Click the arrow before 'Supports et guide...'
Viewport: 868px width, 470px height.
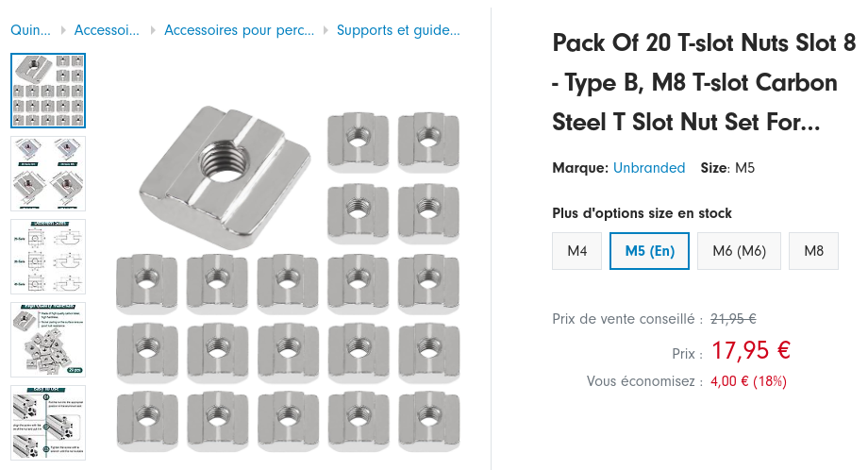point(325,30)
